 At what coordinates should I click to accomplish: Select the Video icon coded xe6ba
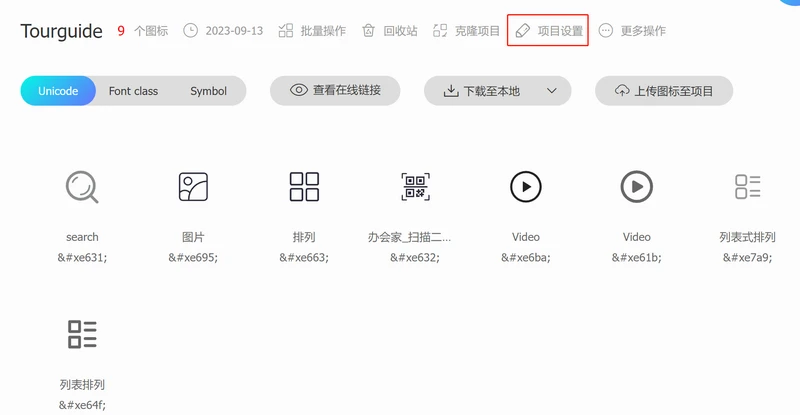tap(526, 187)
